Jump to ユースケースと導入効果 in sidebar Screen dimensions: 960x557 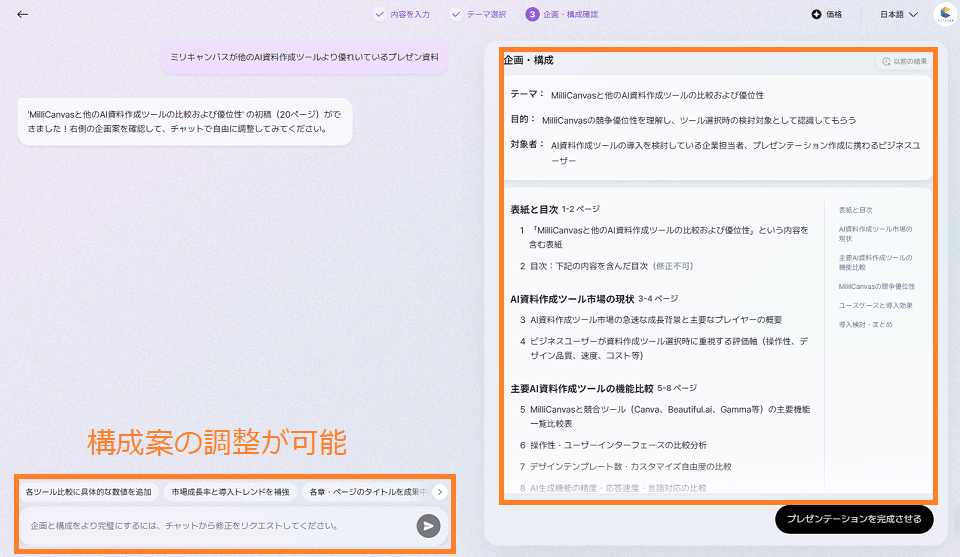tap(876, 305)
